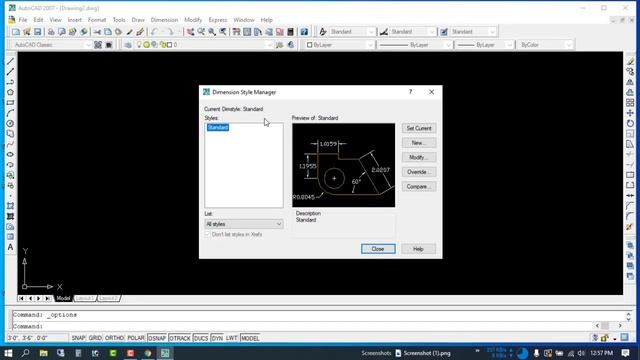640x360 pixels.
Task: Toggle DYN dynamic input in status bar
Action: pyautogui.click(x=217, y=338)
